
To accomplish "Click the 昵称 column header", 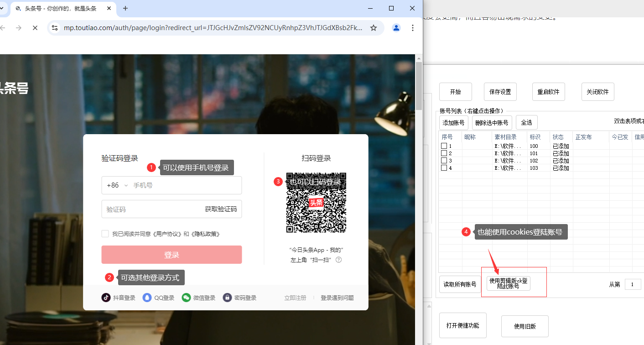I will [477, 137].
